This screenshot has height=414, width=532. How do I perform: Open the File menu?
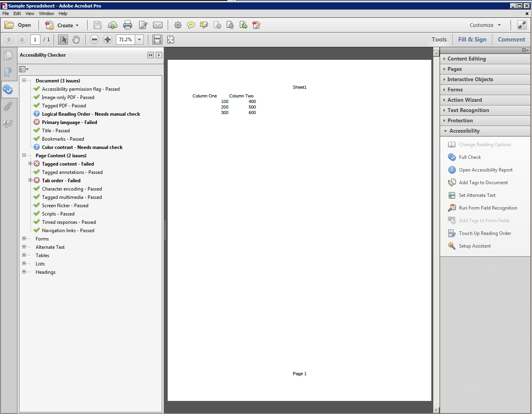[x=6, y=13]
